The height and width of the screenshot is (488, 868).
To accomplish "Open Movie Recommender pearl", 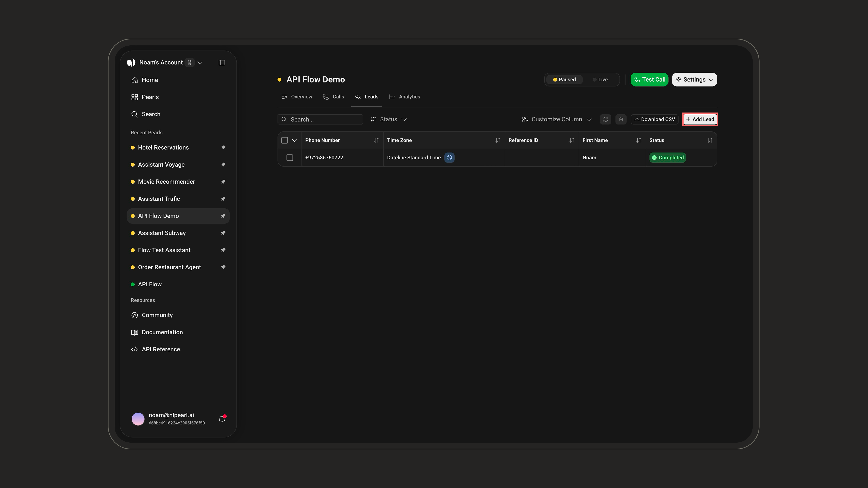I will click(x=166, y=182).
